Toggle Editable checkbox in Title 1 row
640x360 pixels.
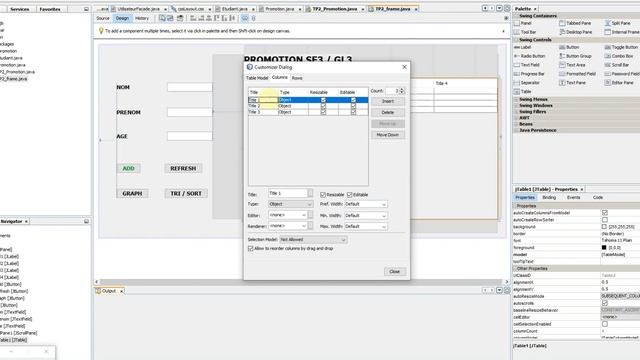pos(353,100)
